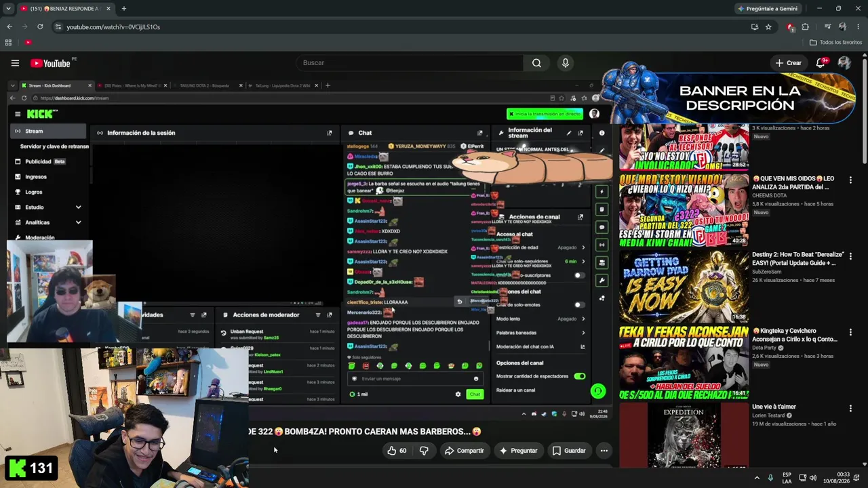Viewport: 868px width, 488px height.
Task: Open the YouTube guide hamburger menu
Action: 15,63
